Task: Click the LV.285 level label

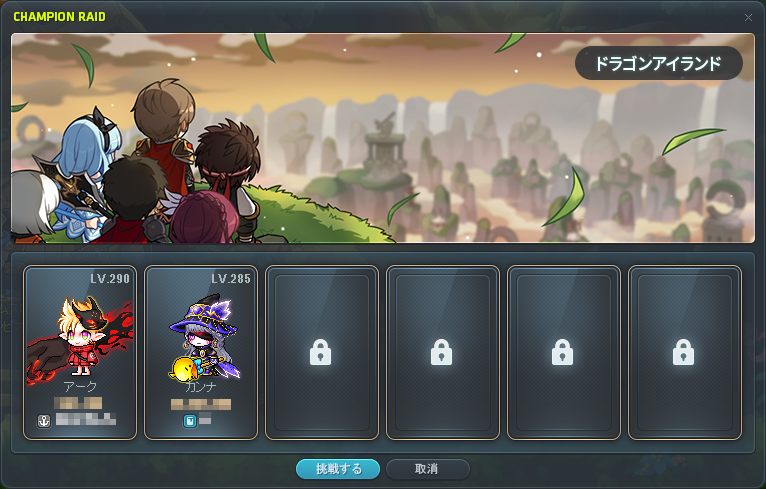Action: [231, 278]
